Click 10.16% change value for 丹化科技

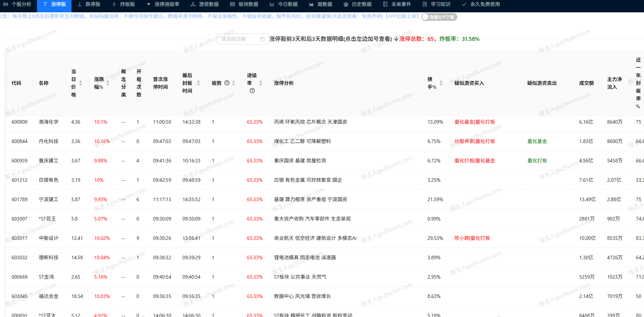(x=102, y=141)
